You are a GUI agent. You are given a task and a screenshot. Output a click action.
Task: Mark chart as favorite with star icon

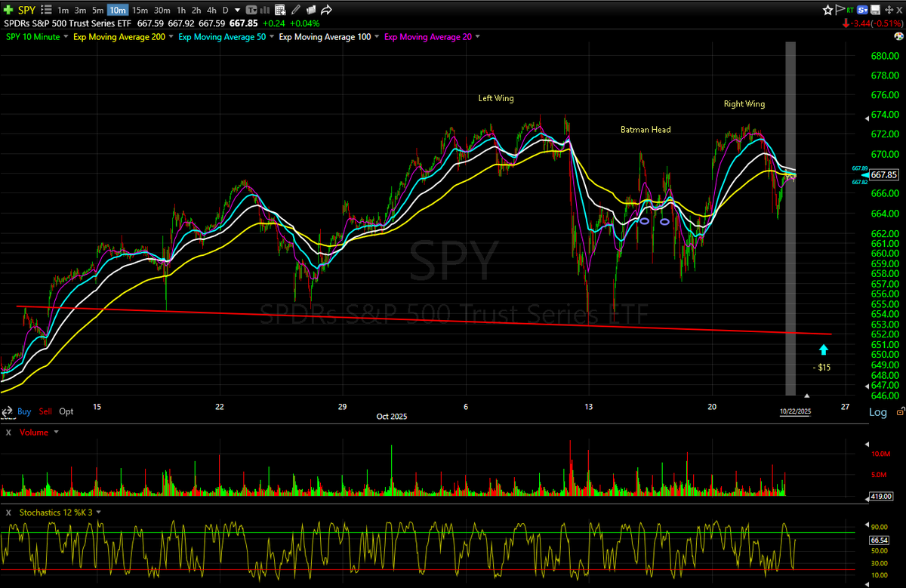pyautogui.click(x=827, y=9)
